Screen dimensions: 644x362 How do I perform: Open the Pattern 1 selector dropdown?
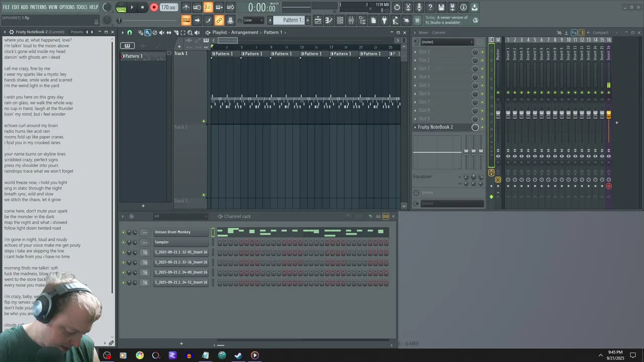point(292,20)
